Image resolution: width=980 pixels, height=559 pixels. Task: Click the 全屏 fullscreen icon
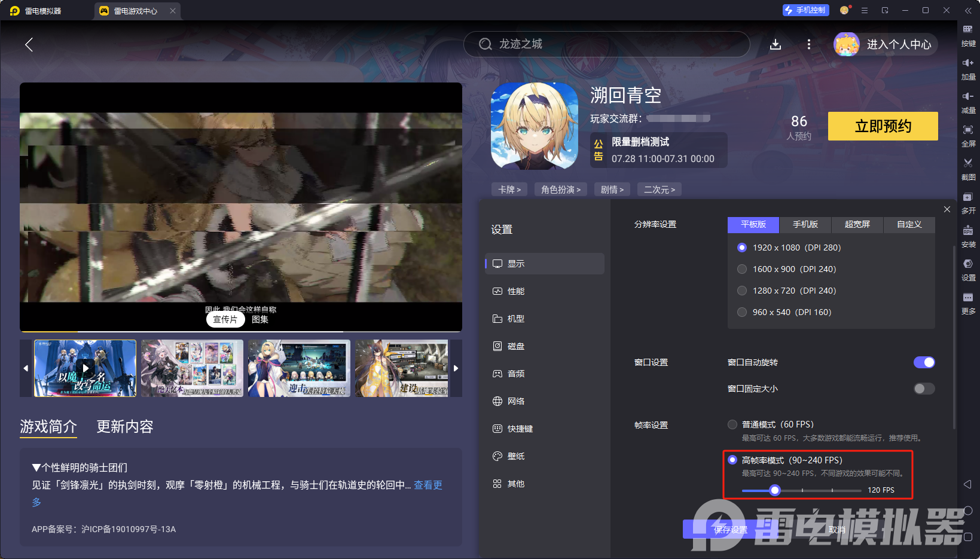pos(968,129)
